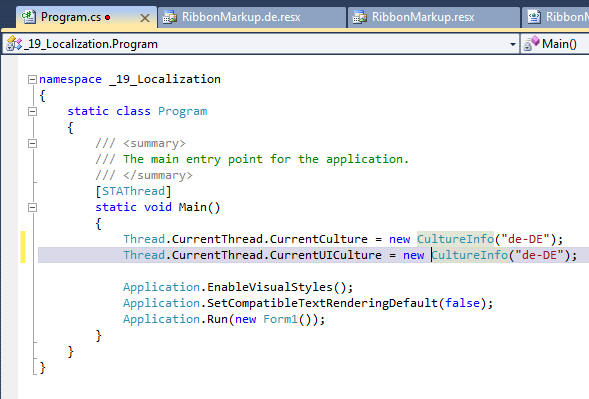This screenshot has height=399, width=589.
Task: Collapse the namespace _19_Localization block
Action: [32, 79]
